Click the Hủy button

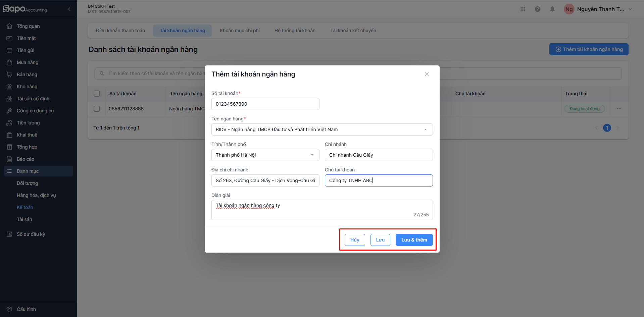tap(355, 240)
